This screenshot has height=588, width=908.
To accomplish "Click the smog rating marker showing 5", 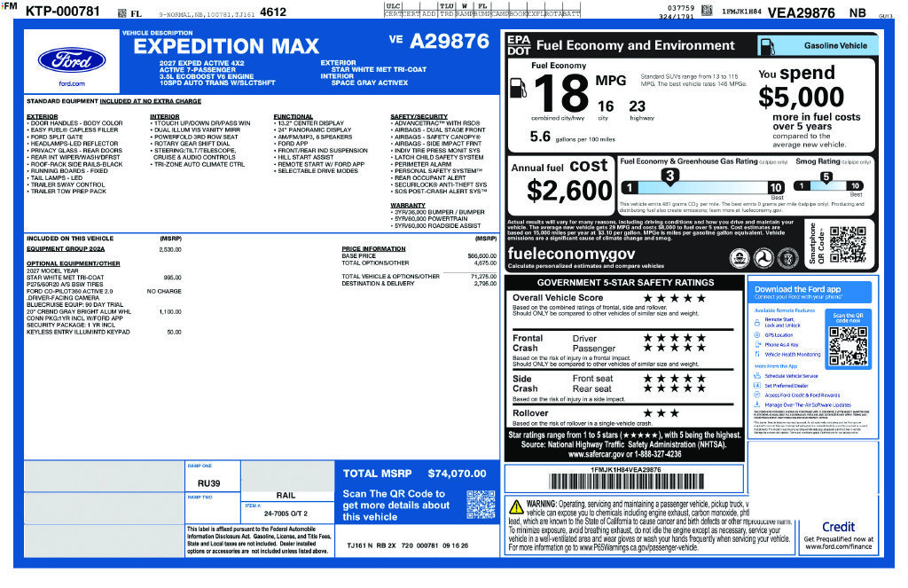I will 826,178.
